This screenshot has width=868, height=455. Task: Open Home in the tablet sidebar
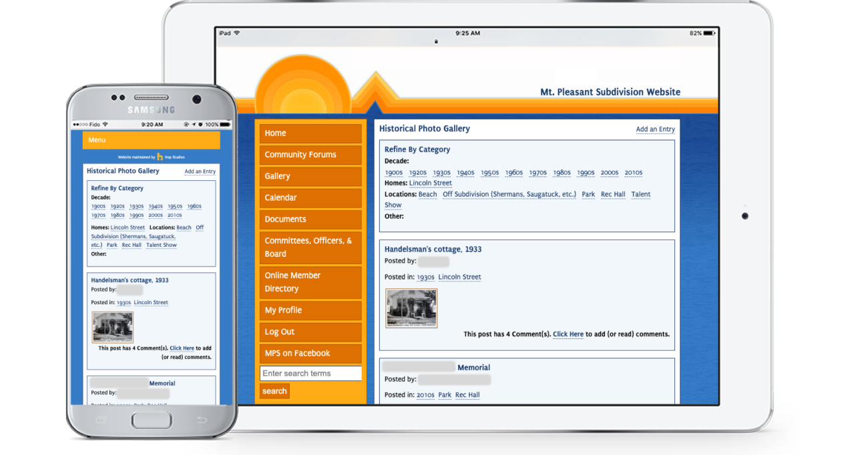[310, 133]
